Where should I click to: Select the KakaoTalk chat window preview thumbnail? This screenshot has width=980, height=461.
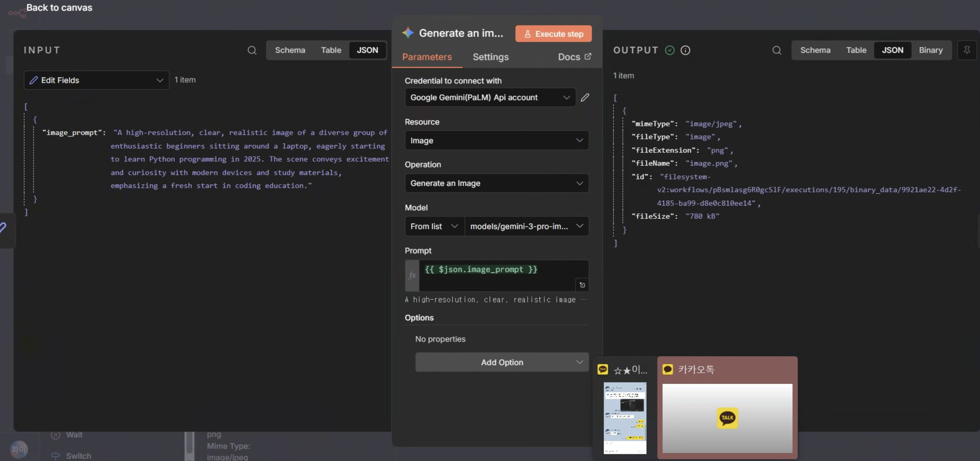pos(625,418)
